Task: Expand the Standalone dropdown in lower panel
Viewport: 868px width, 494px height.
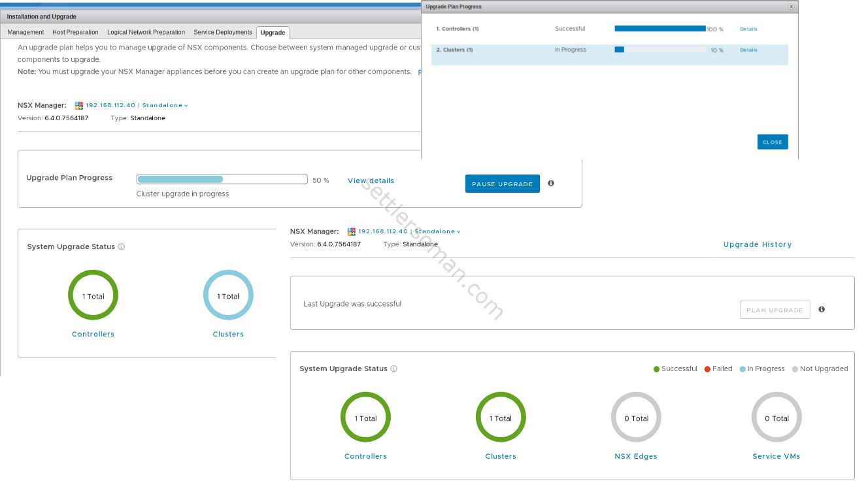Action: [x=437, y=231]
